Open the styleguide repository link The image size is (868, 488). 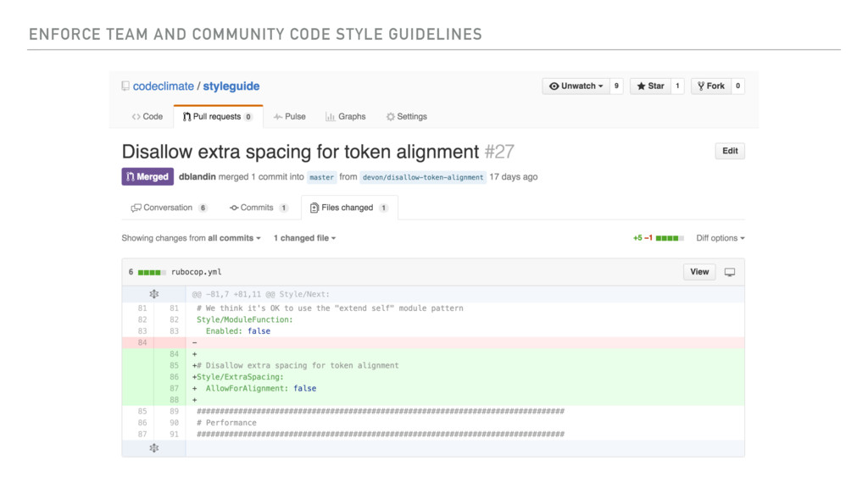(231, 86)
